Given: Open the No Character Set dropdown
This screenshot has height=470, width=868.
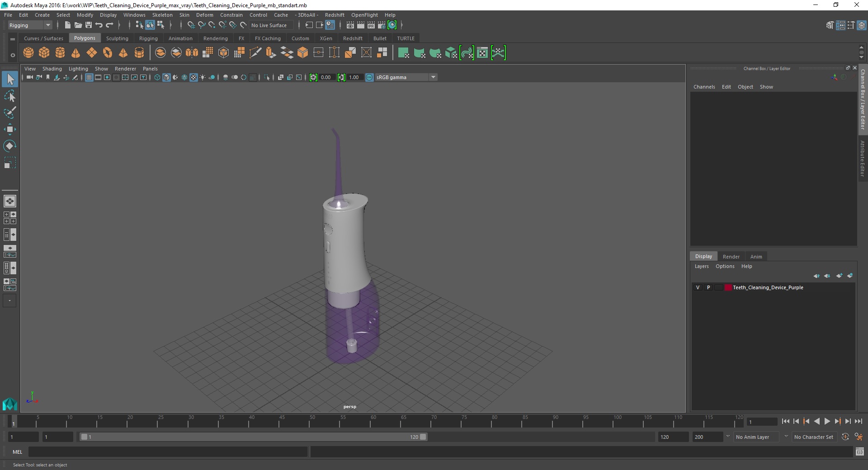Looking at the screenshot, I should click(814, 437).
